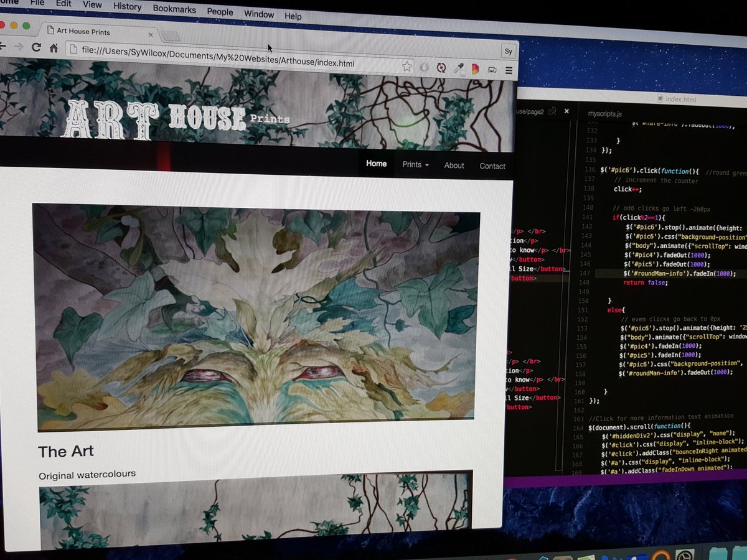Click the bookmark star in the address bar
This screenshot has width=747, height=560.
pos(407,66)
